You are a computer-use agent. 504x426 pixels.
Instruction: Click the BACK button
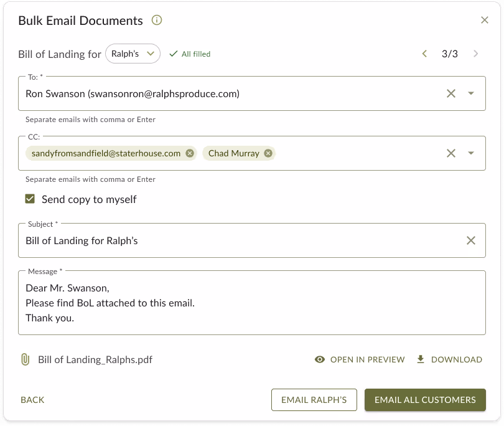(32, 399)
